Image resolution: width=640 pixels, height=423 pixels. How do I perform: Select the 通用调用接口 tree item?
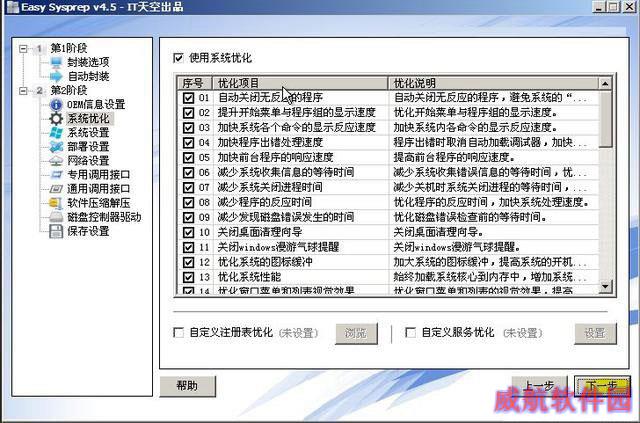(x=98, y=189)
